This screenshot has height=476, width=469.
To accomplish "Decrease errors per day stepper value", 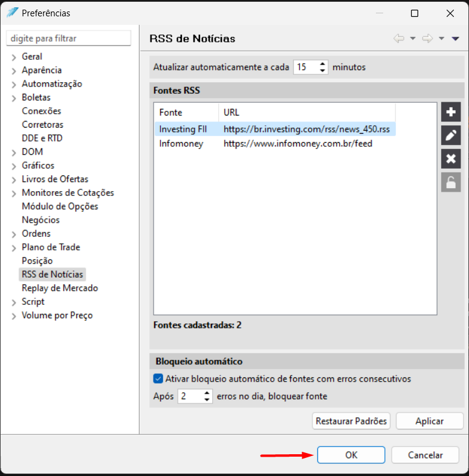I will (x=207, y=400).
